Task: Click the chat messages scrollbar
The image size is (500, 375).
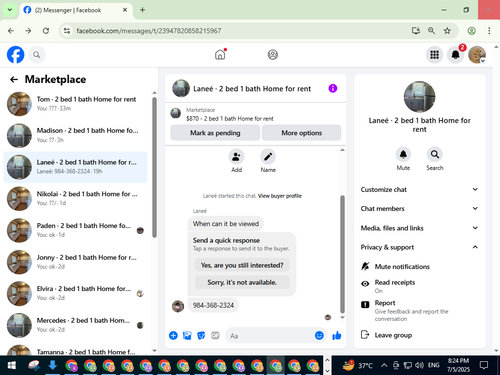Action: 342,254
